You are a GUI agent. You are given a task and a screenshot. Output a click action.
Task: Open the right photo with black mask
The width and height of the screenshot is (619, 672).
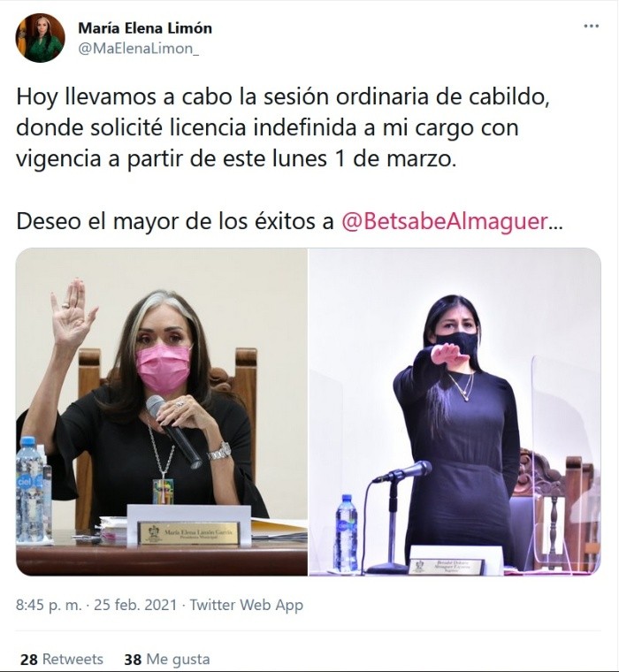[455, 411]
